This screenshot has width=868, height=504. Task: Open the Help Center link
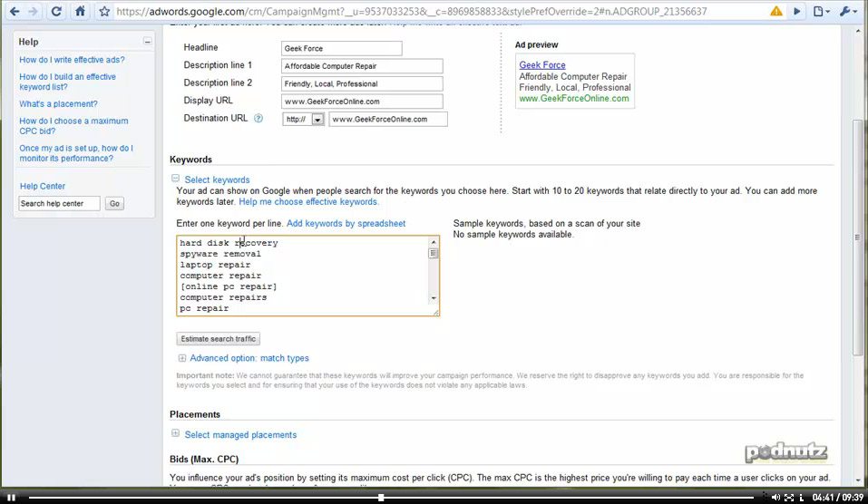click(x=43, y=187)
